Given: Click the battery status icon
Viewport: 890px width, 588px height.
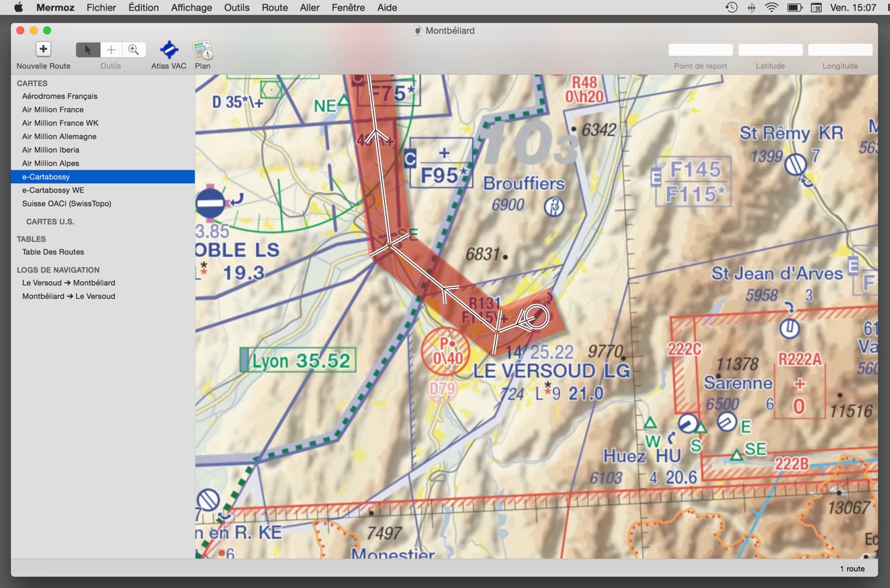Looking at the screenshot, I should [795, 7].
